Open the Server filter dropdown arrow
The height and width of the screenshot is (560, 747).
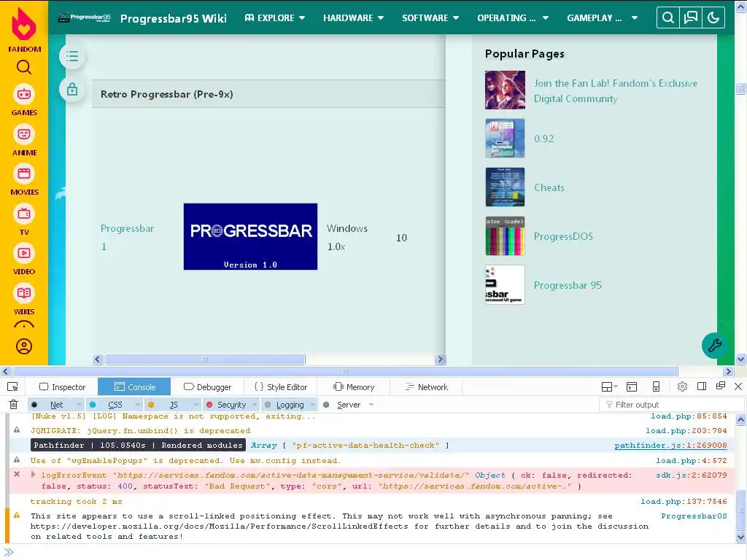click(371, 404)
